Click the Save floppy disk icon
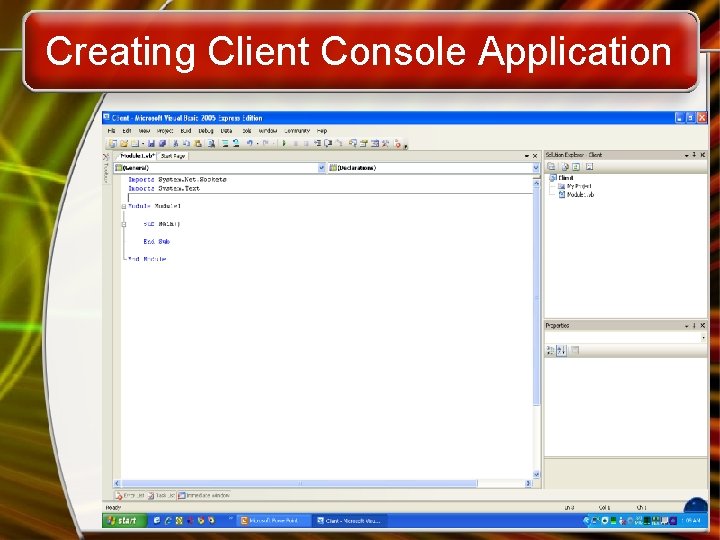This screenshot has width=720, height=540. (x=151, y=144)
